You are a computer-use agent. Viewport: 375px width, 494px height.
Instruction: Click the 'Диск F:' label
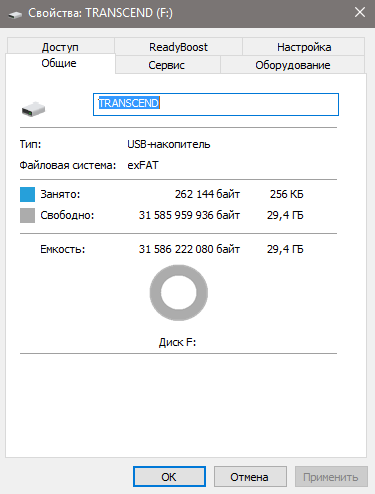click(x=177, y=342)
